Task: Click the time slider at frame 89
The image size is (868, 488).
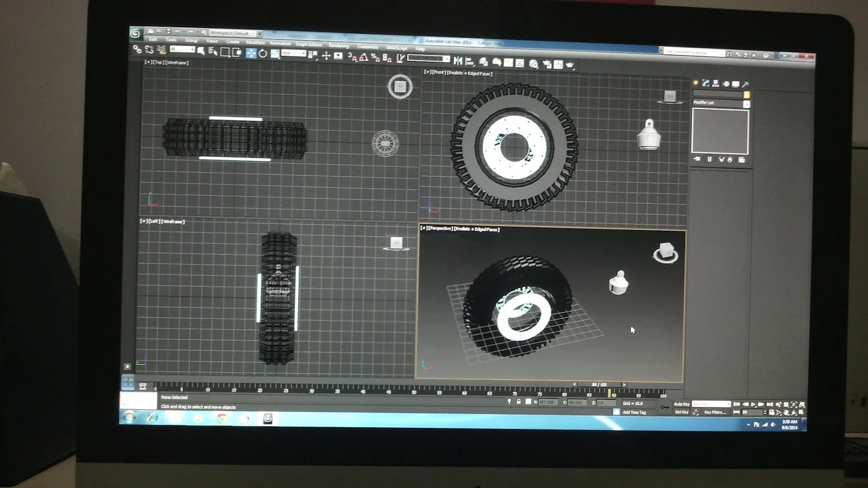Action: click(x=599, y=384)
